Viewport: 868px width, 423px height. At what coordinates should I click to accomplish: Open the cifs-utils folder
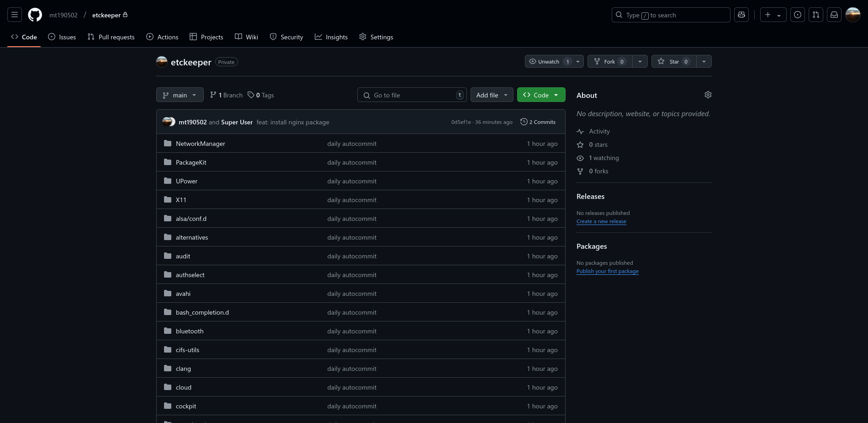click(x=187, y=350)
